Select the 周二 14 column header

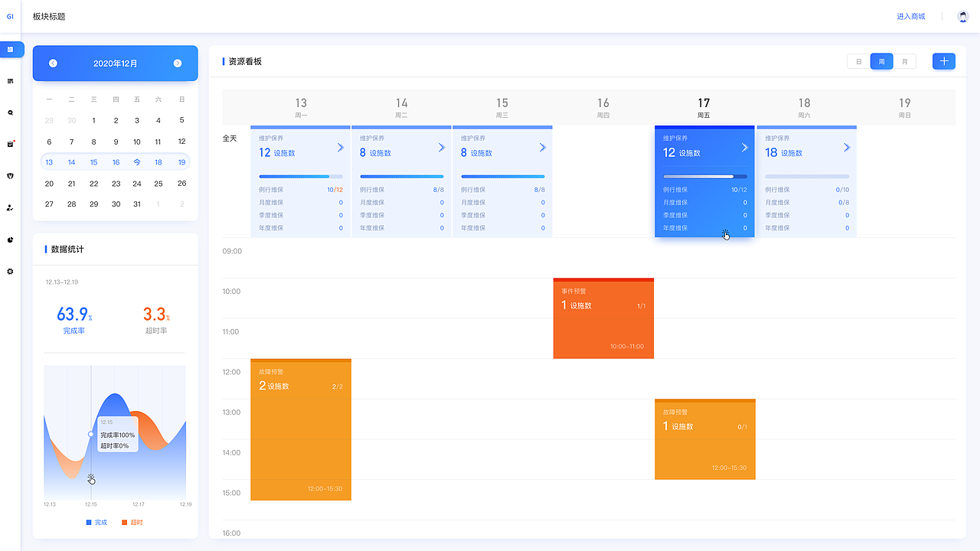click(x=401, y=107)
